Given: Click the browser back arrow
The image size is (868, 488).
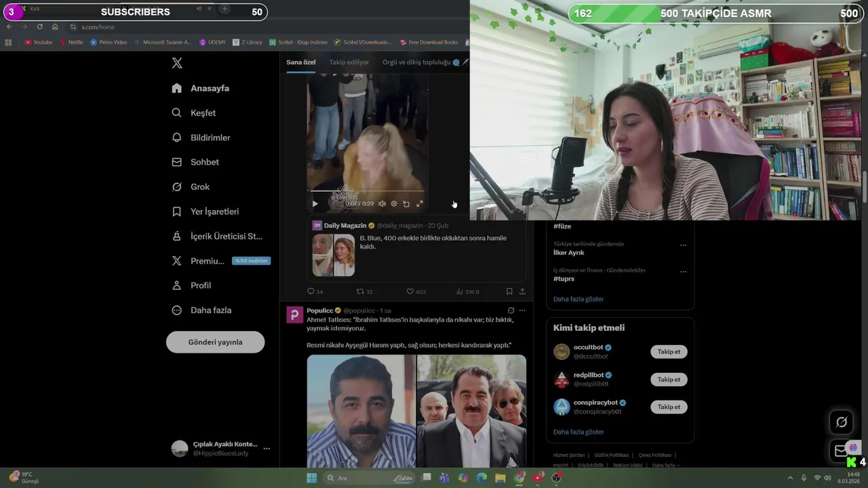Looking at the screenshot, I should coord(9,26).
